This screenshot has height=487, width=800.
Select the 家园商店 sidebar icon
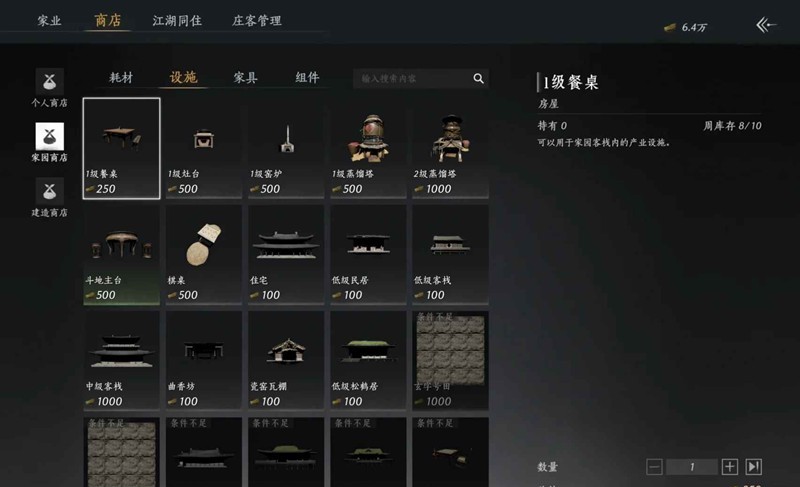49,136
